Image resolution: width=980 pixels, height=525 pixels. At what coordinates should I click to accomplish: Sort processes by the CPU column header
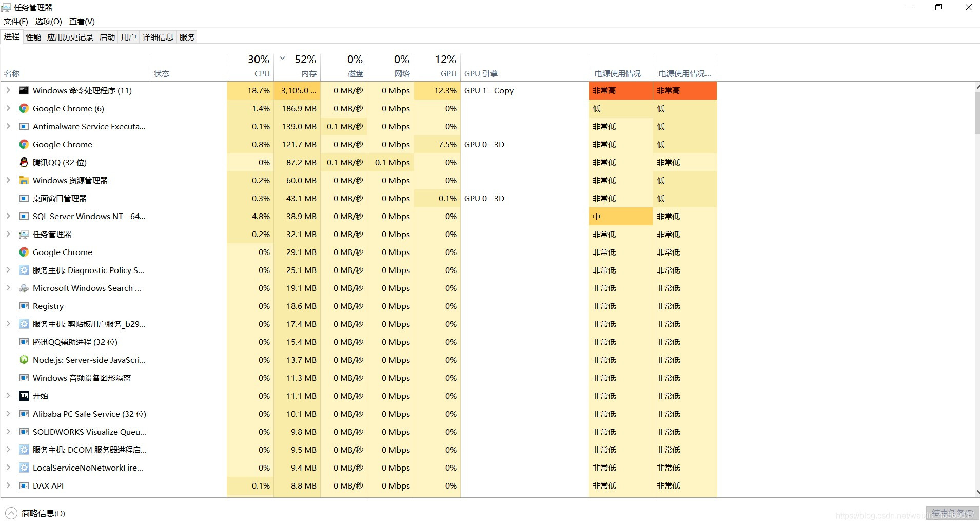256,67
